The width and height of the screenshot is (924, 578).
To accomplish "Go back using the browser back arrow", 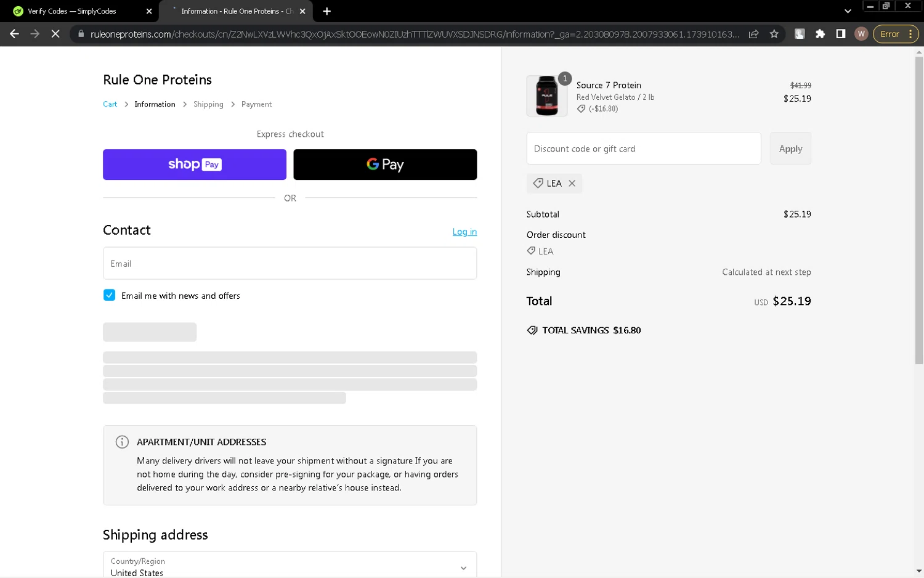I will [14, 34].
